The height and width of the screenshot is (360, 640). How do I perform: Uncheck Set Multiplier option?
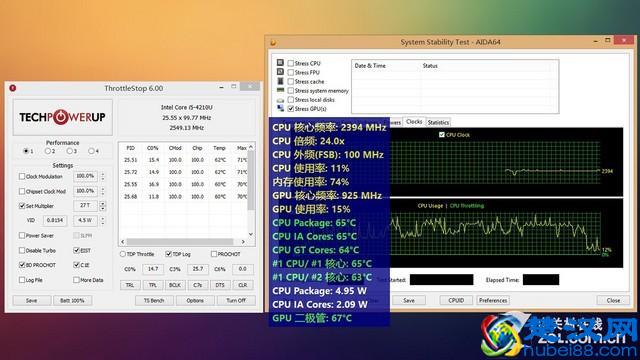point(22,206)
